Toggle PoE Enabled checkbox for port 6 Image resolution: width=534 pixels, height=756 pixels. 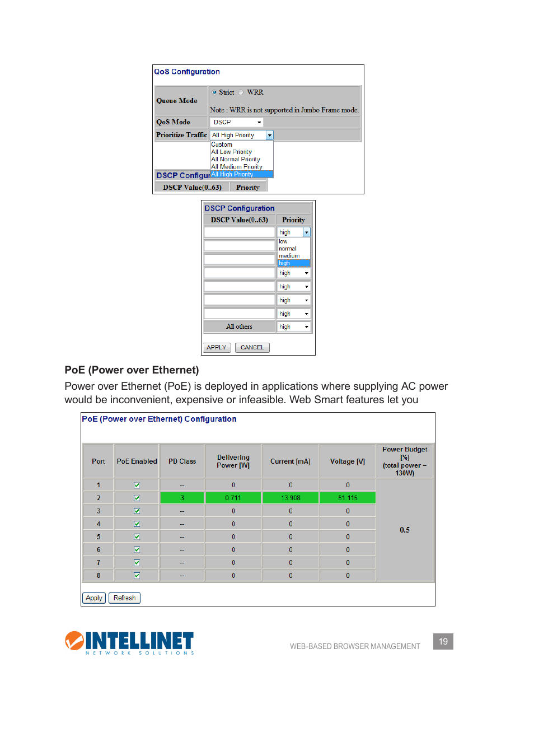pyautogui.click(x=137, y=550)
